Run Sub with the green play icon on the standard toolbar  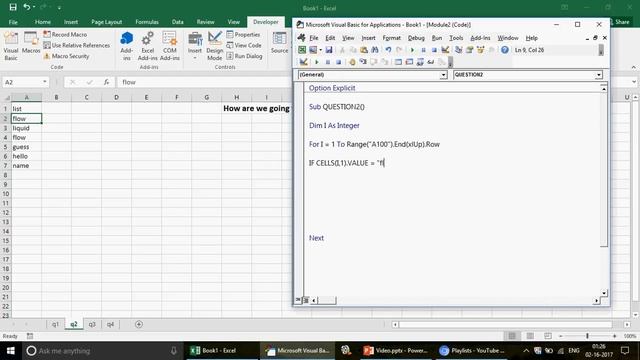[412, 50]
